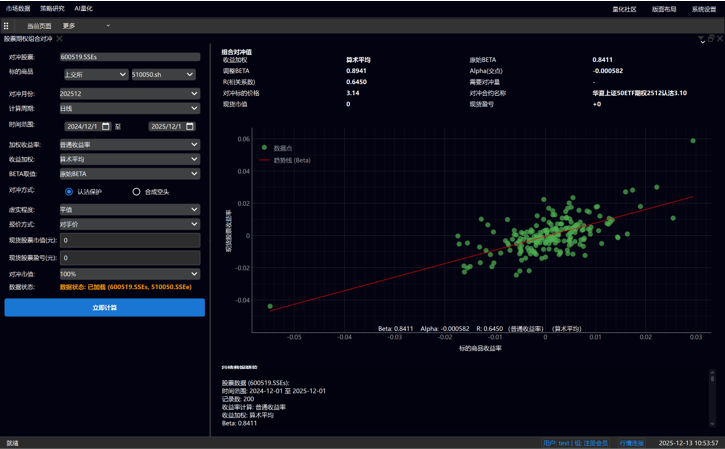
Task: Click the 注册会员 link in status bar
Action: (596, 443)
